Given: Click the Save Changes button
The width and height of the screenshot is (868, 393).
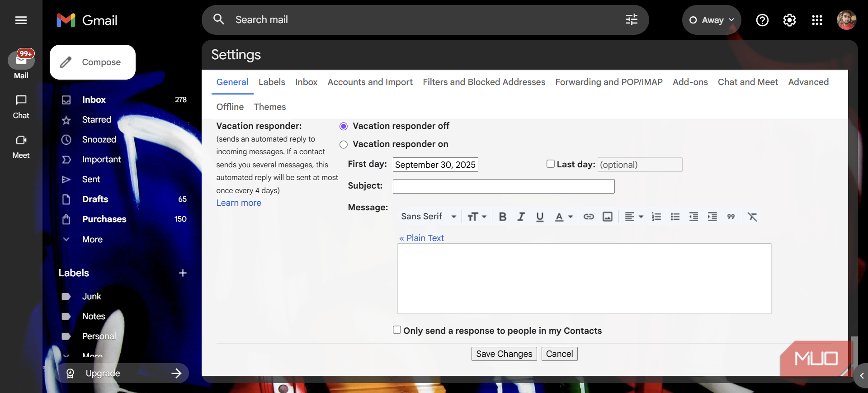Looking at the screenshot, I should [504, 354].
